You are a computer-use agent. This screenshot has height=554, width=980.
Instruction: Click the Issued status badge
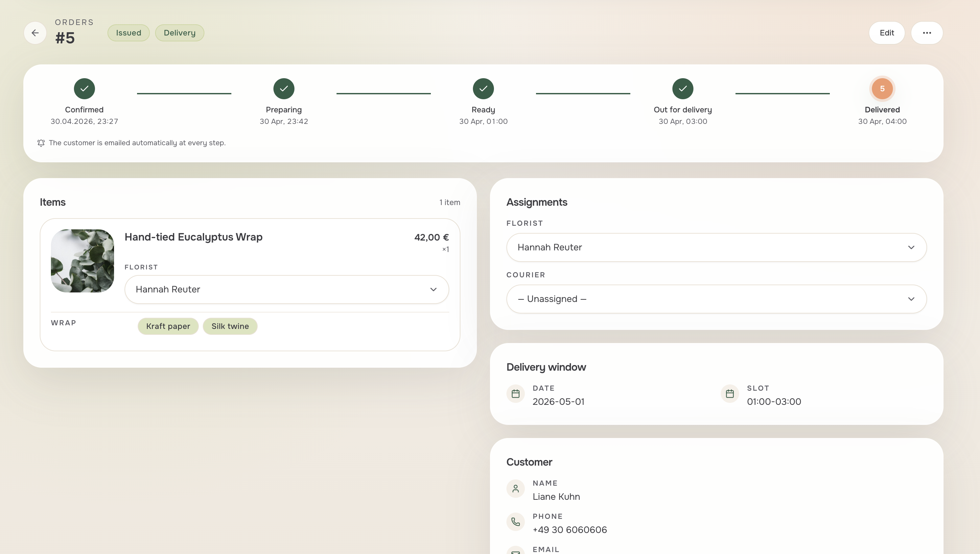tap(128, 33)
